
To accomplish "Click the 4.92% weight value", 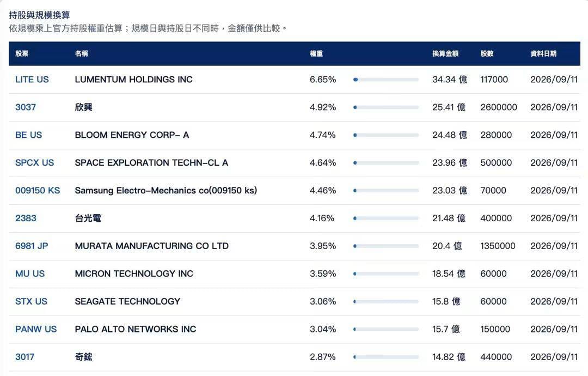I will (323, 107).
